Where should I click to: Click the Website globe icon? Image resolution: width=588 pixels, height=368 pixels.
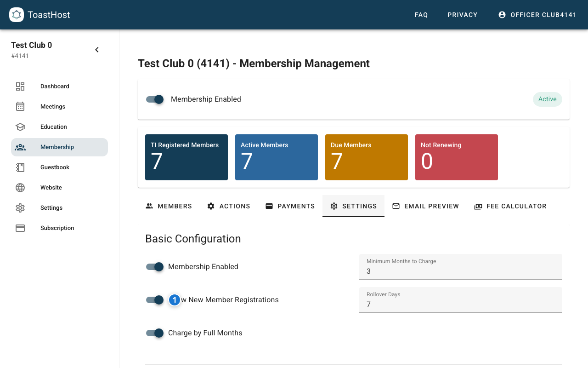coord(20,188)
